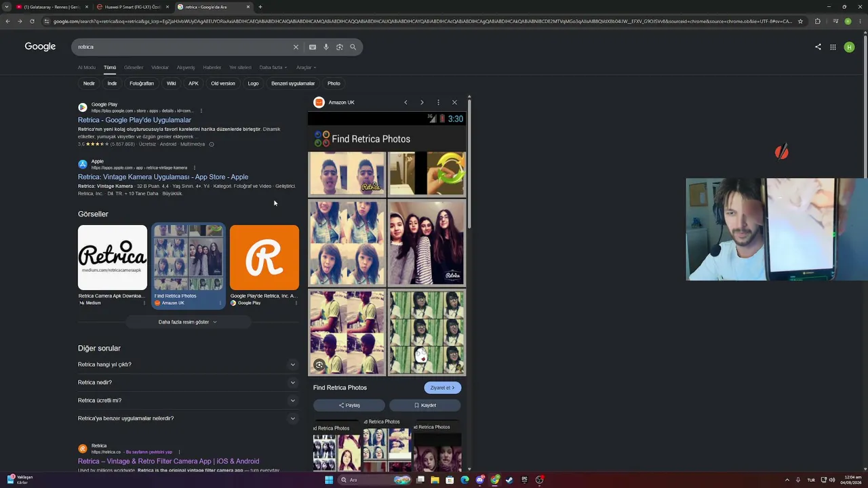Screen dimensions: 868x488
Task: Open the on-screen keyboard input tool
Action: coord(313,47)
